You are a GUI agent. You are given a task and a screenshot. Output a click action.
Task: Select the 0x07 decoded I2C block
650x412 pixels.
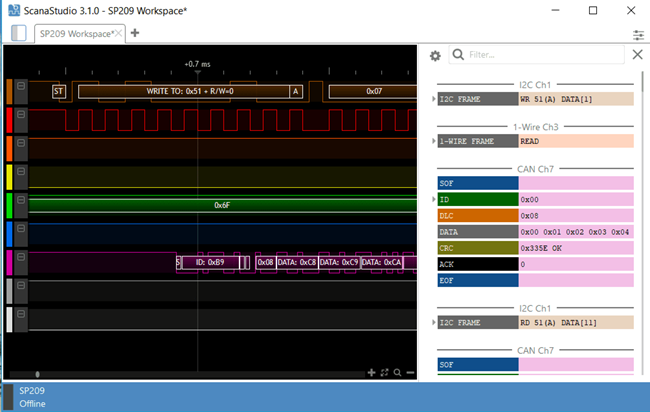[373, 92]
